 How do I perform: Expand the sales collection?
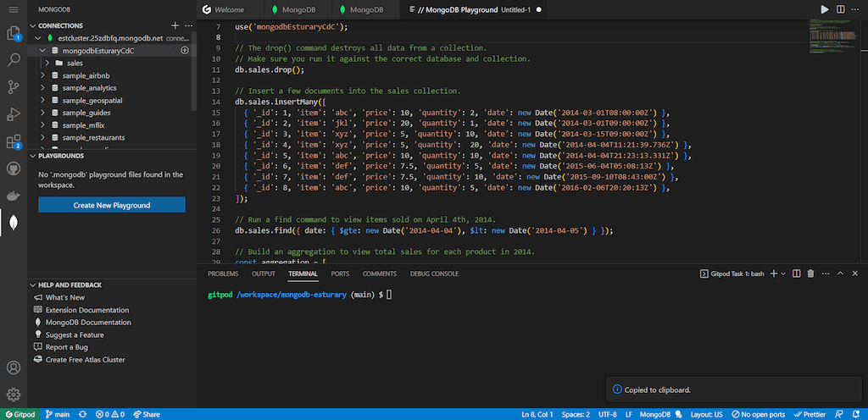pyautogui.click(x=48, y=63)
